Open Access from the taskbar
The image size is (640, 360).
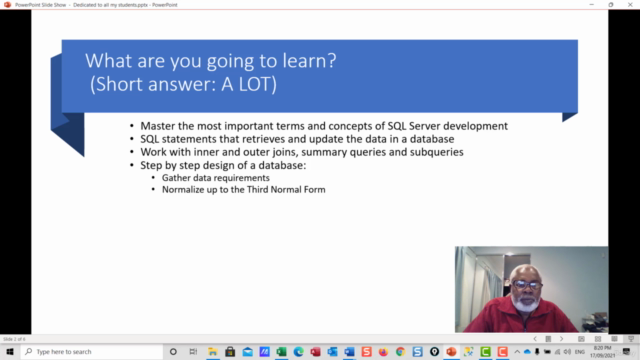coord(315,351)
